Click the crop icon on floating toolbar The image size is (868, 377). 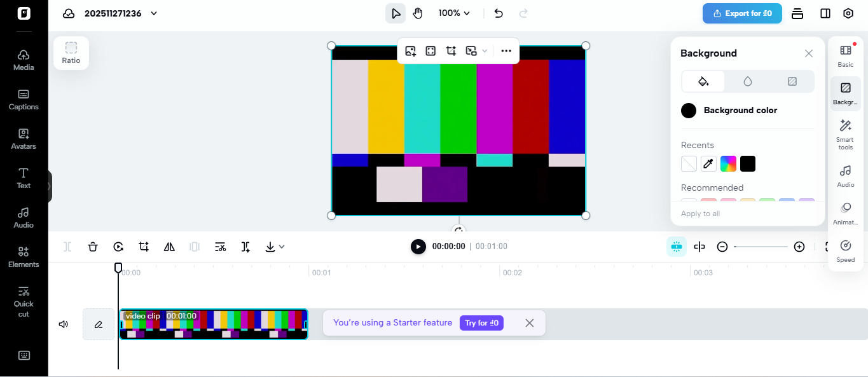click(451, 51)
